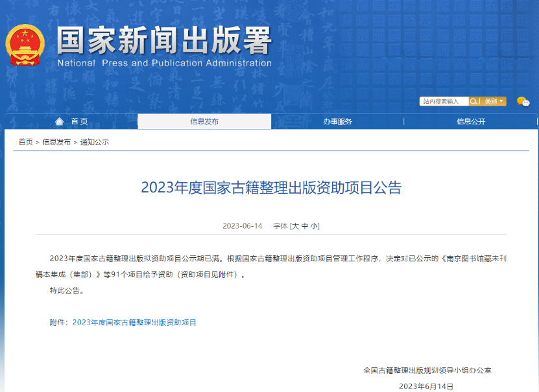The image size is (539, 392).
Task: Switch to the 信息发布 tab
Action: (x=204, y=122)
